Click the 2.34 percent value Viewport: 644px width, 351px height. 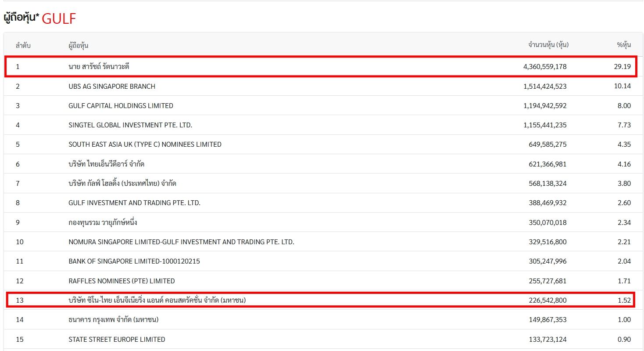click(x=624, y=222)
